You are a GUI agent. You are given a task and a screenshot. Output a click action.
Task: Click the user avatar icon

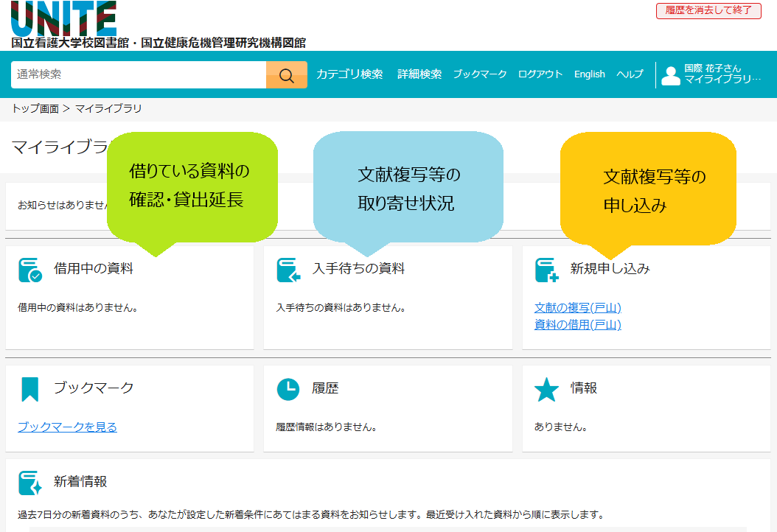pos(670,75)
